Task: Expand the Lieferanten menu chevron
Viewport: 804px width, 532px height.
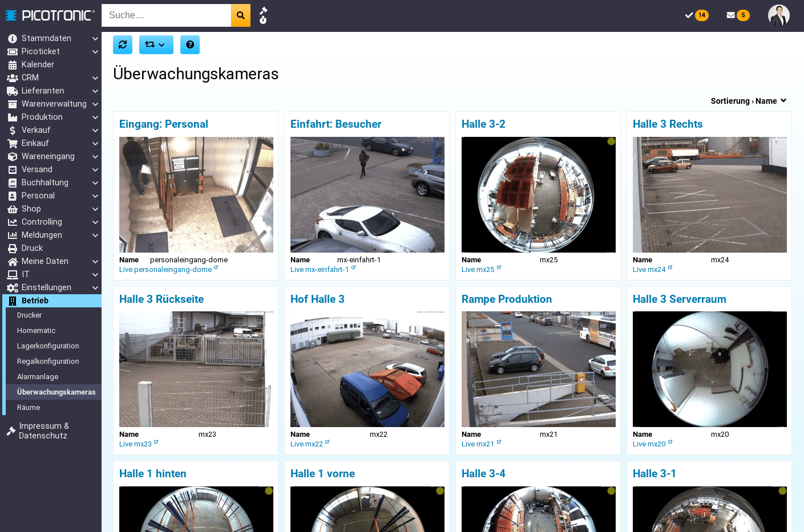Action: 95,91
